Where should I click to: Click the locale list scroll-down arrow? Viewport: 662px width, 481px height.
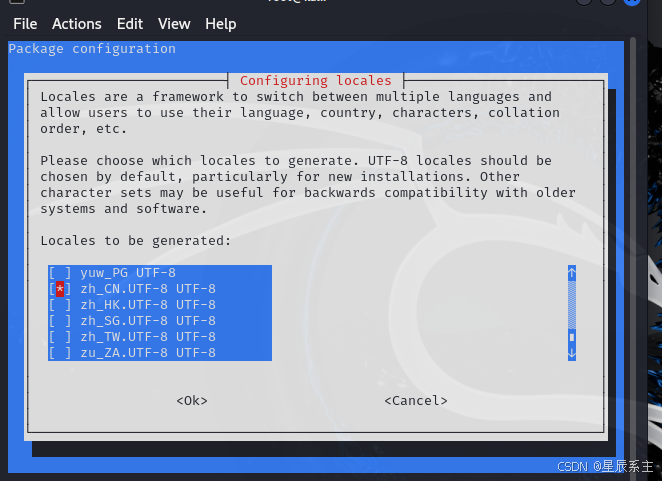572,353
